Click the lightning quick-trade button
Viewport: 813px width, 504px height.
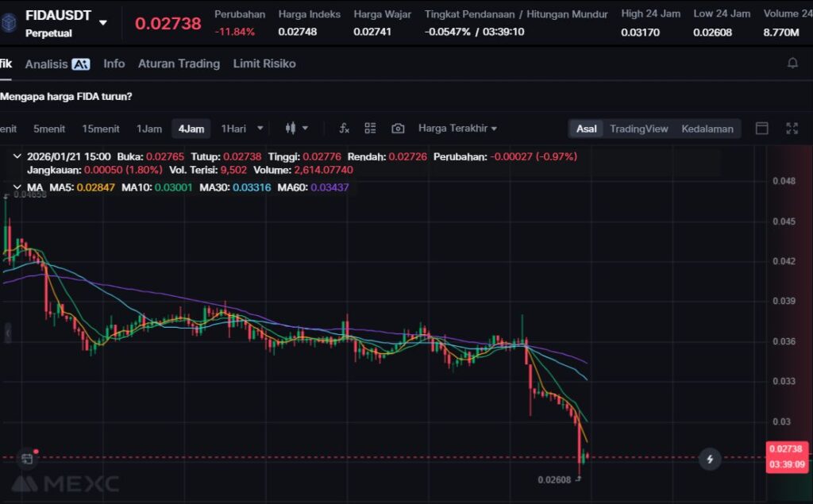click(710, 458)
